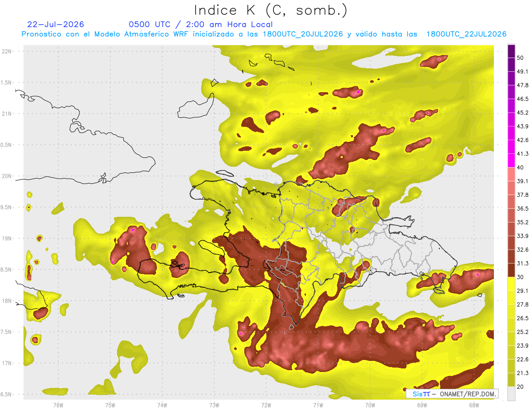
Task: Click the '26.5' colorbar value
Action: point(522,318)
